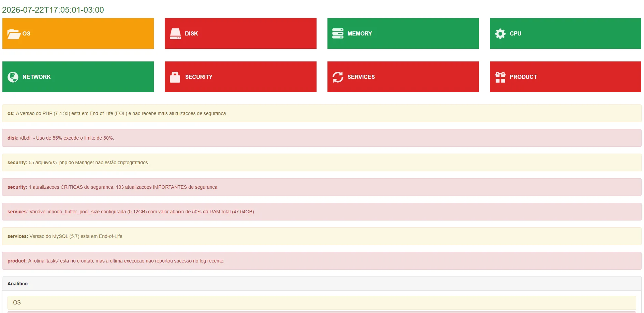The width and height of the screenshot is (644, 313).
Task: Select the atualizacoes CRITICAS de seguranca alert
Action: 322,187
